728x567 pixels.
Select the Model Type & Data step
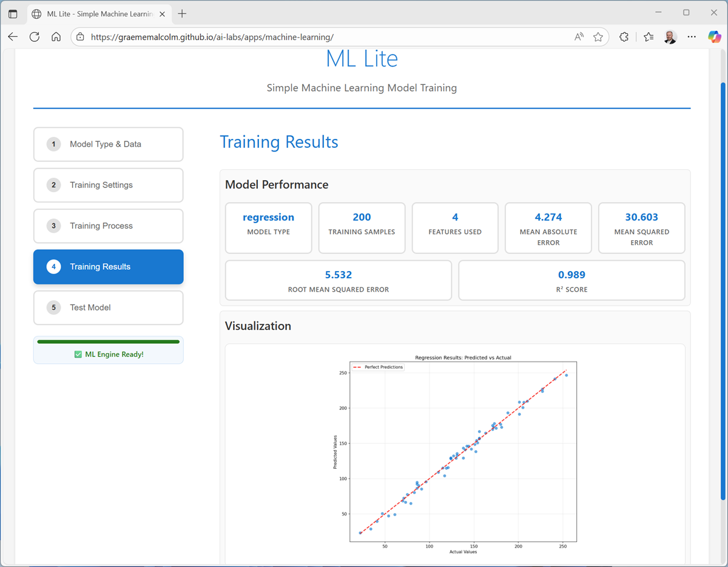pos(108,144)
